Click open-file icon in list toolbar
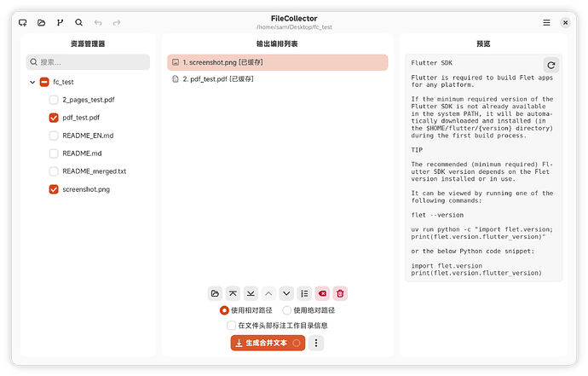The width and height of the screenshot is (588, 376). click(215, 293)
